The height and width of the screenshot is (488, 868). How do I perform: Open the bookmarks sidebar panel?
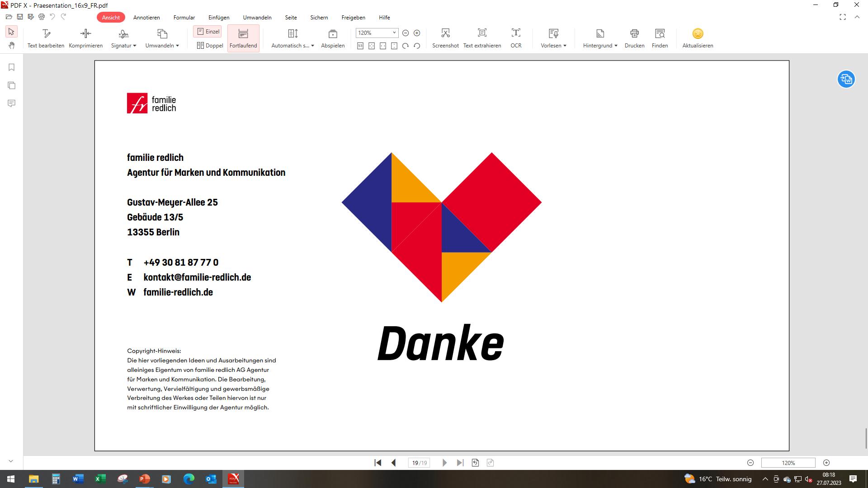(x=12, y=67)
